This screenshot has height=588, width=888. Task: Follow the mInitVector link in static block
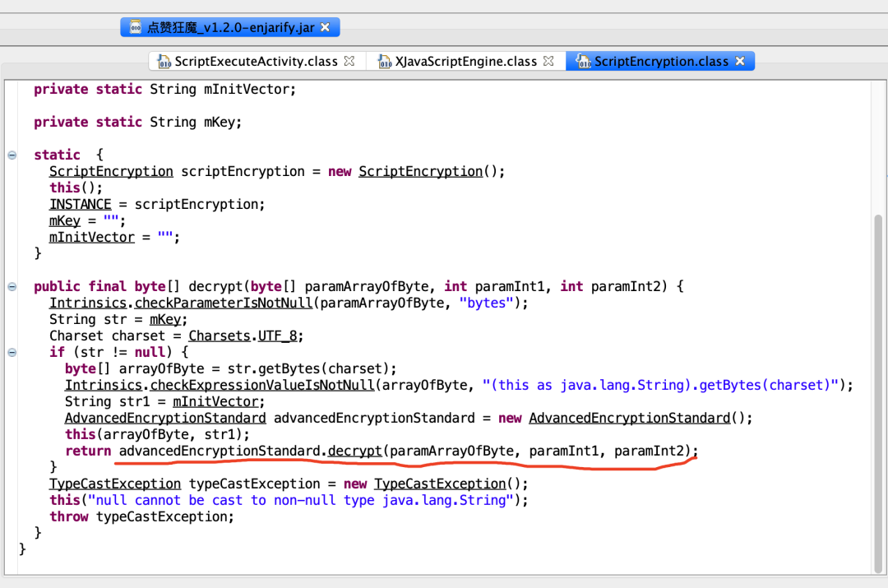tap(92, 237)
